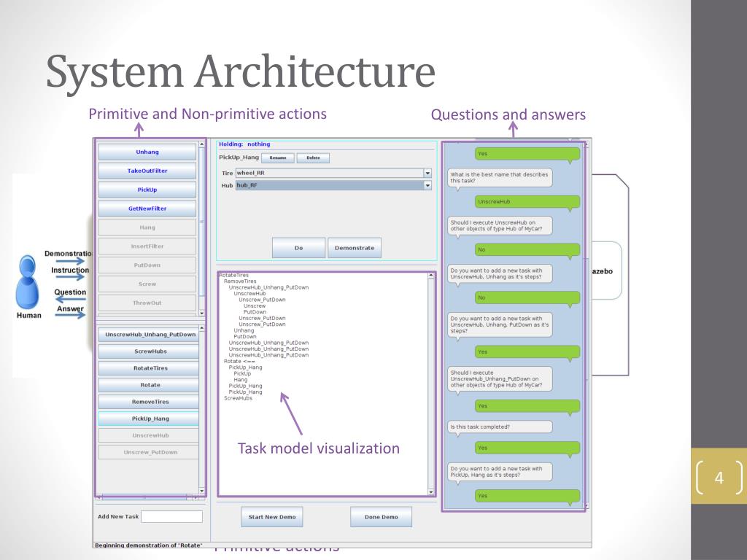The image size is (747, 560).
Task: Select the RemoveTires node in task tree
Action: tap(240, 281)
